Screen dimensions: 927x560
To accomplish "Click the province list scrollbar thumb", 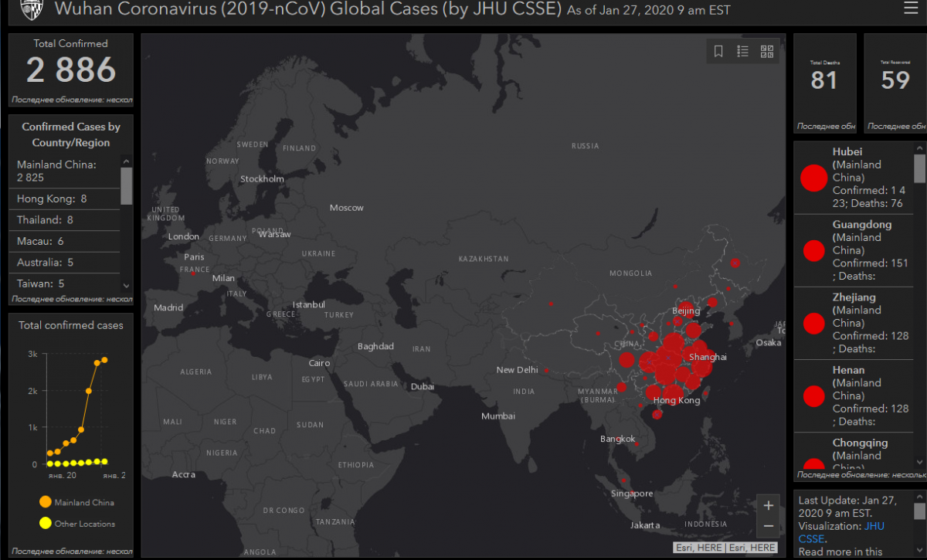I will pos(919,168).
